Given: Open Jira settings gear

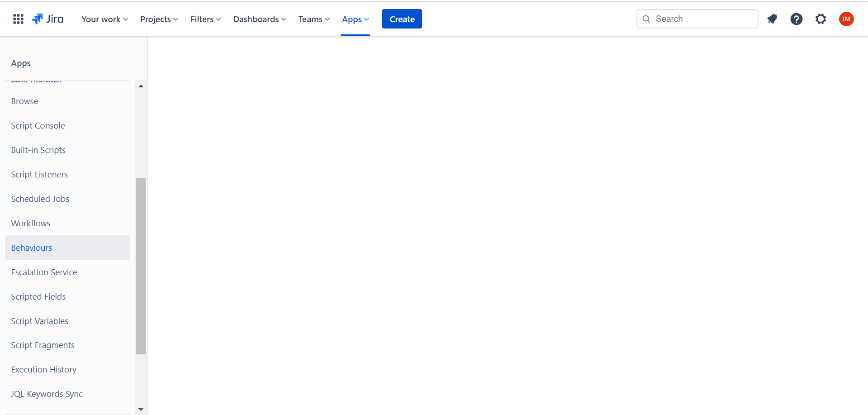Looking at the screenshot, I should click(x=821, y=19).
